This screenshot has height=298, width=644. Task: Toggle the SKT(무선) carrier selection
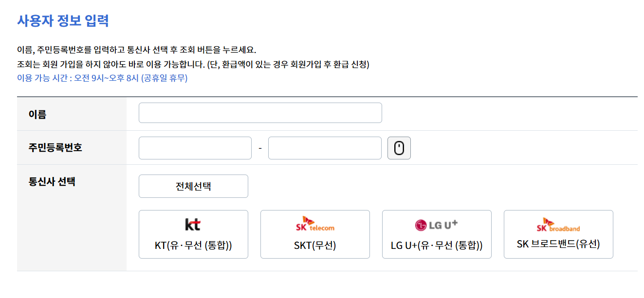point(314,234)
